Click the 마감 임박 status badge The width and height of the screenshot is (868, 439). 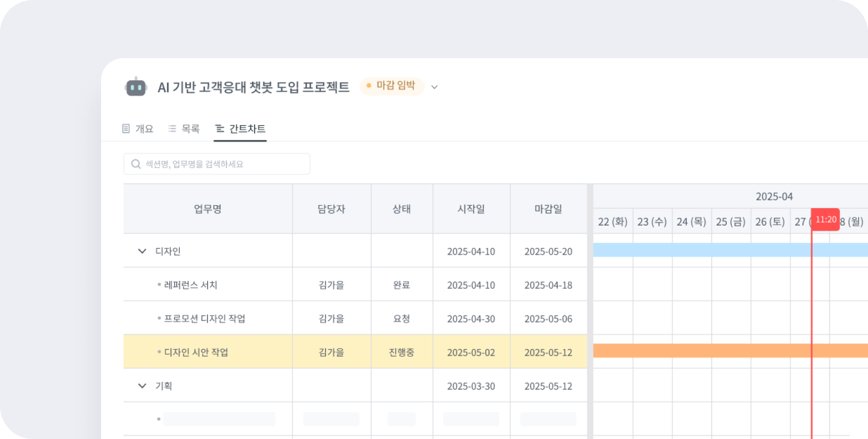coord(392,86)
